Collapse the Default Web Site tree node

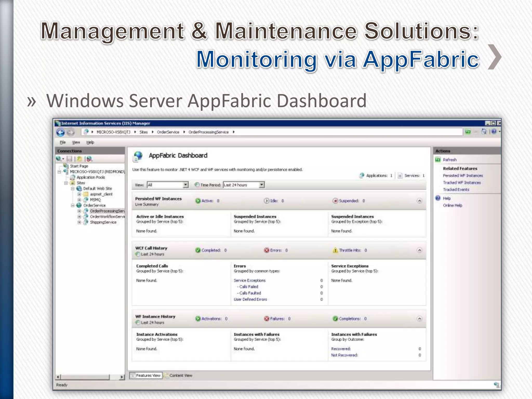73,189
